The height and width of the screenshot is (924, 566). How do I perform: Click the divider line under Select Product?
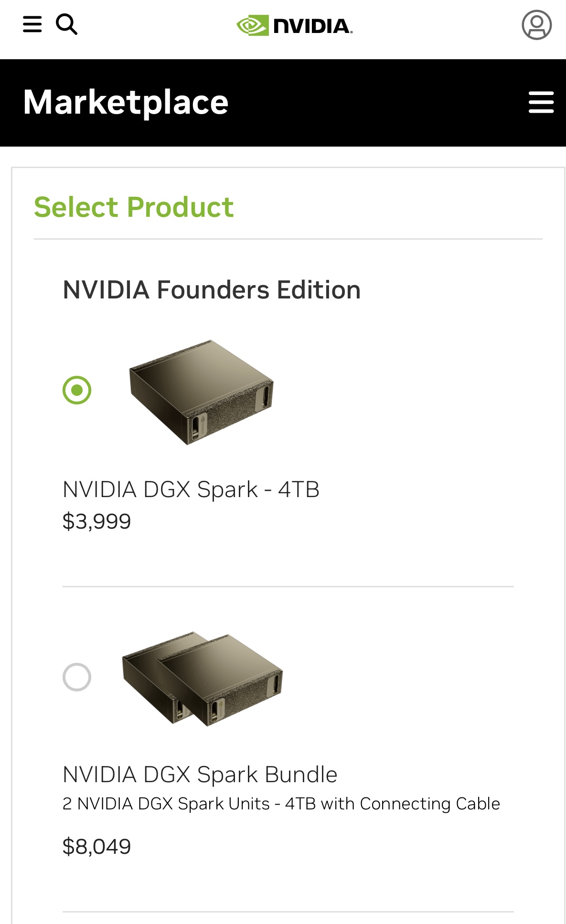(x=288, y=239)
